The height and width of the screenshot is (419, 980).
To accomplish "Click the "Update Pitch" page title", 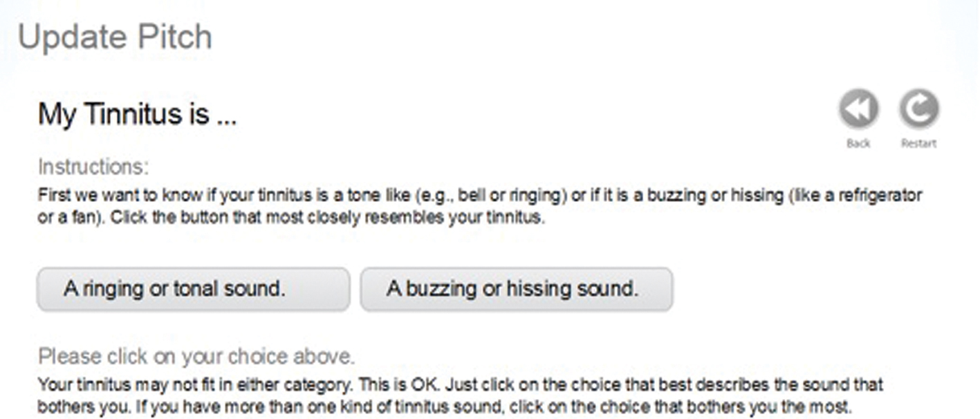I will click(x=115, y=37).
